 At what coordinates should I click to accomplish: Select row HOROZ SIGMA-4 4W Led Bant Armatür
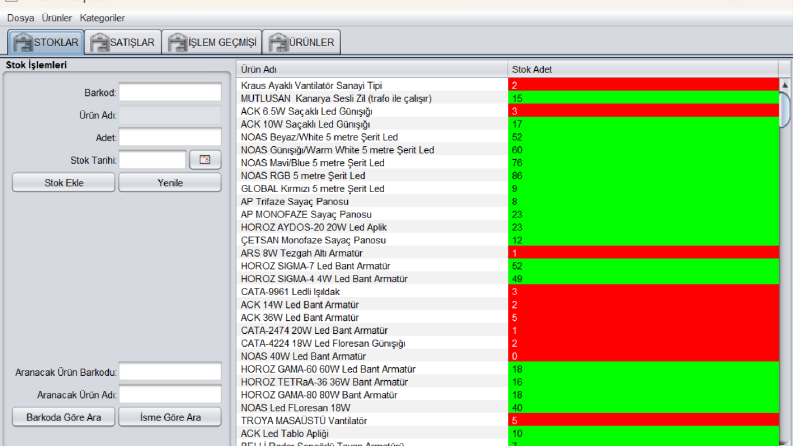(508, 279)
